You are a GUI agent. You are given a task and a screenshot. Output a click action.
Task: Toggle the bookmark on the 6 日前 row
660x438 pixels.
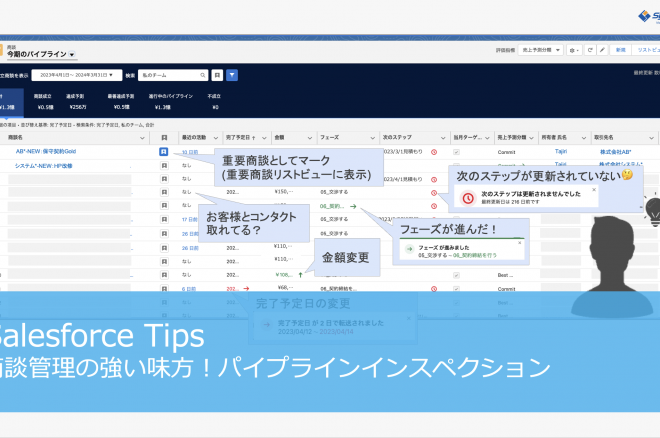point(164,289)
